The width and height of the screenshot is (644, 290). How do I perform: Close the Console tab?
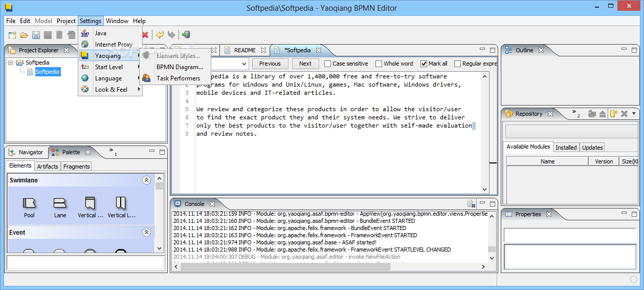coord(212,204)
